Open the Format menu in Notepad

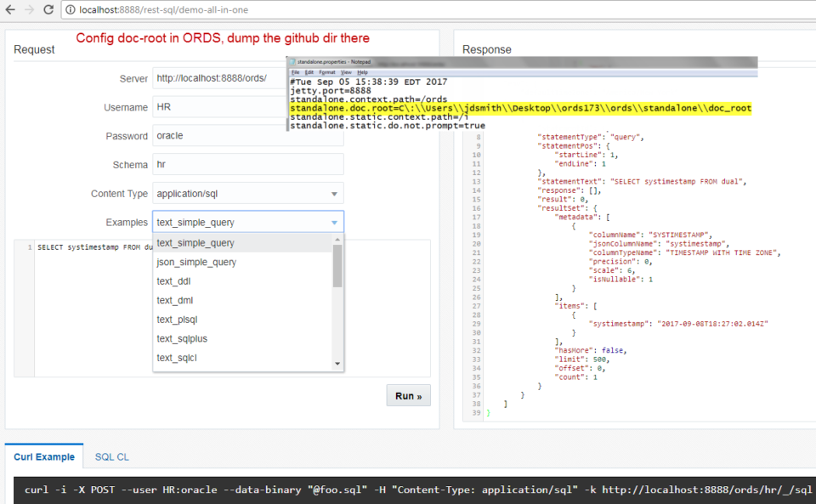coord(327,72)
